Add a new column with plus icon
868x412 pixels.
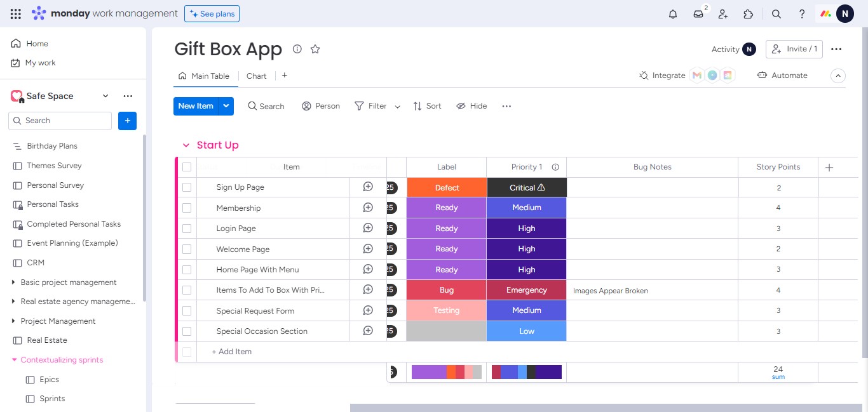829,168
